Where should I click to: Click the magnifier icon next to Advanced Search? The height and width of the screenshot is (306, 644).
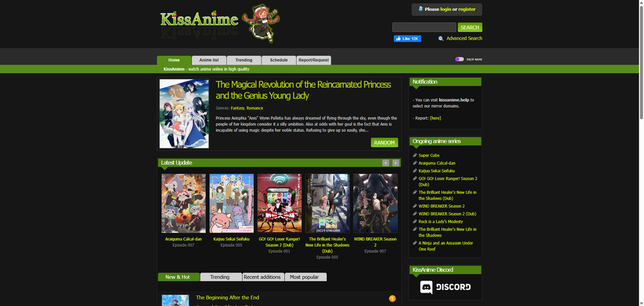441,39
